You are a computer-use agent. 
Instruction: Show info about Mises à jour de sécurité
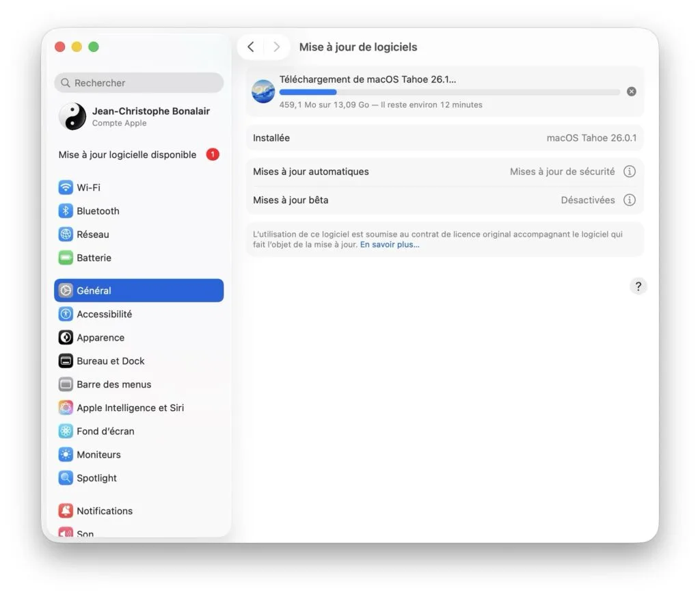[629, 172]
